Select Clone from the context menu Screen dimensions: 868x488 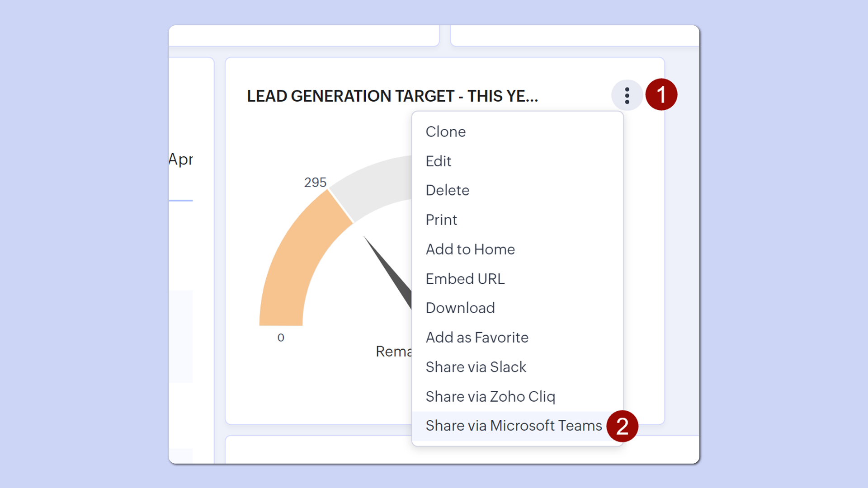click(445, 131)
